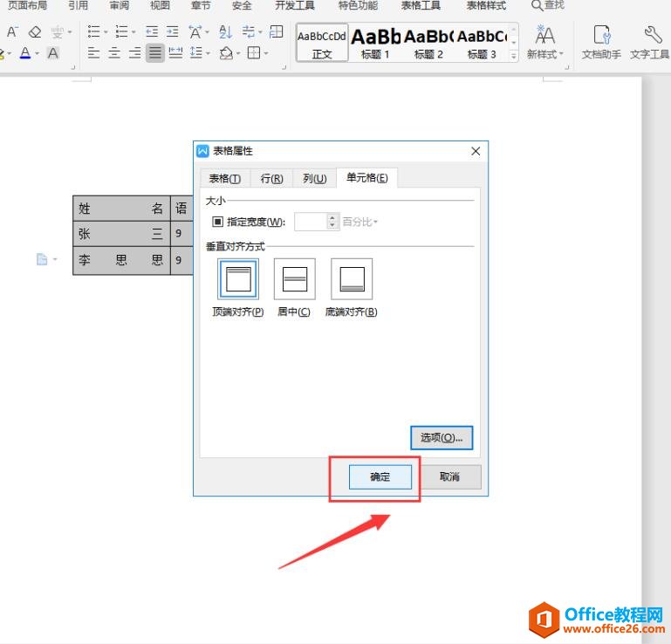This screenshot has width=671, height=644.
Task: Open the bulleted list dropdown arrow
Action: pos(106,32)
